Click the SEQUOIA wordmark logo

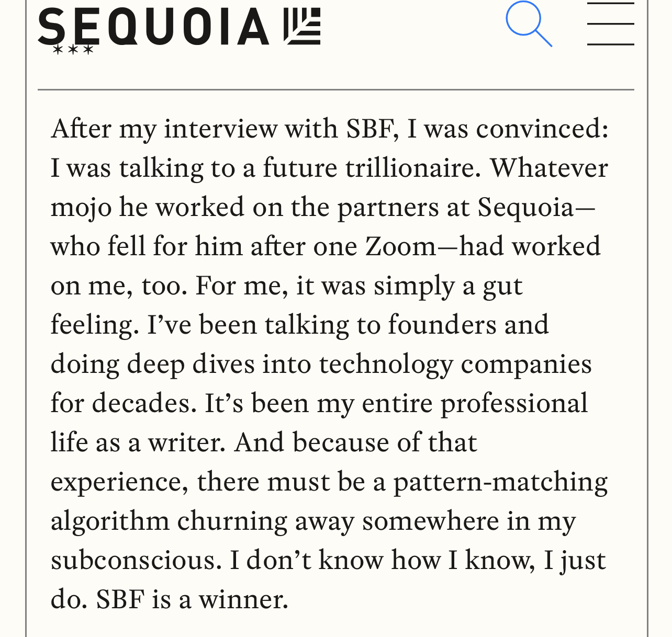click(153, 27)
